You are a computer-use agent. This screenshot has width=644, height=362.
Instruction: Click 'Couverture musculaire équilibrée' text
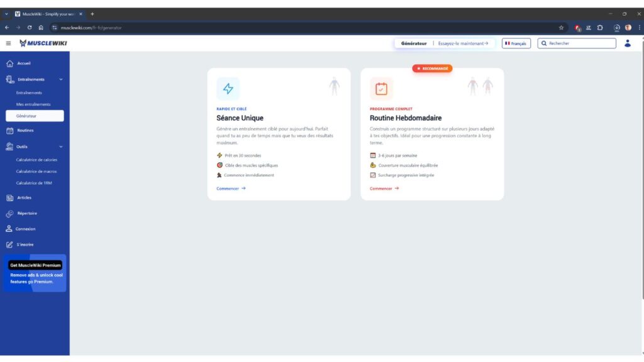point(408,165)
